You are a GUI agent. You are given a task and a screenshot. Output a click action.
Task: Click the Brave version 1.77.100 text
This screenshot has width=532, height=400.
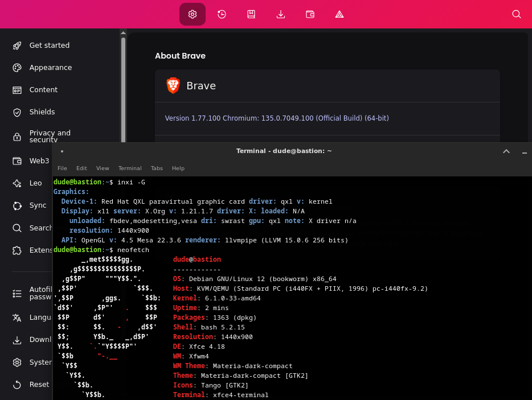(x=277, y=118)
